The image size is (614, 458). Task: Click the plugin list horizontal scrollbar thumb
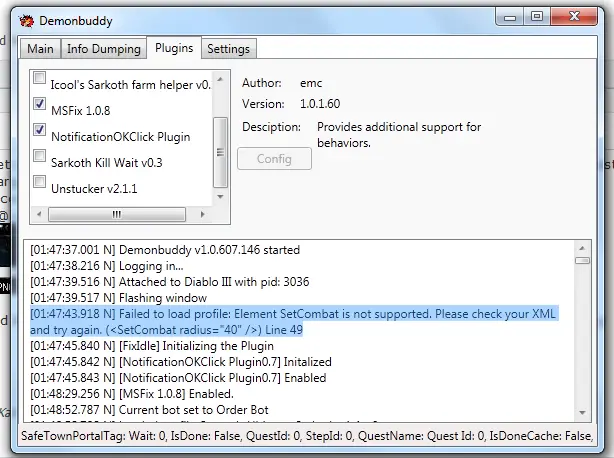(x=117, y=213)
